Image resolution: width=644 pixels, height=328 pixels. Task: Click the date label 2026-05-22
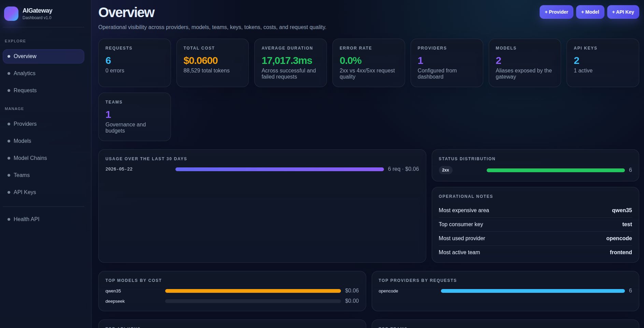[x=119, y=169]
